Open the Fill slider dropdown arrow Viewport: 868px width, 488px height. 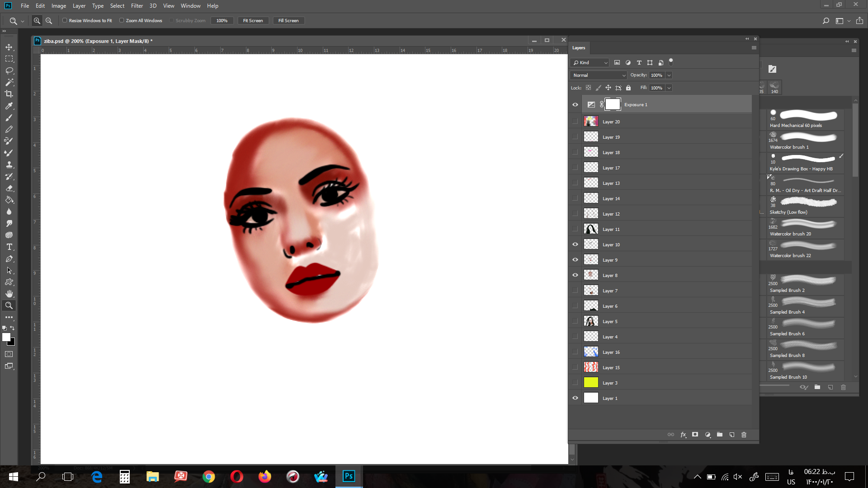(x=669, y=88)
